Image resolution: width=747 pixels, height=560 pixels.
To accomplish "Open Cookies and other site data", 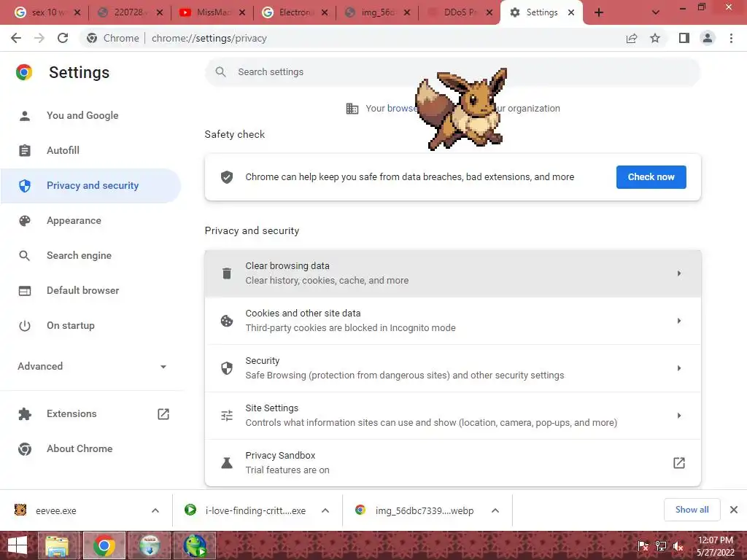I will 452,321.
